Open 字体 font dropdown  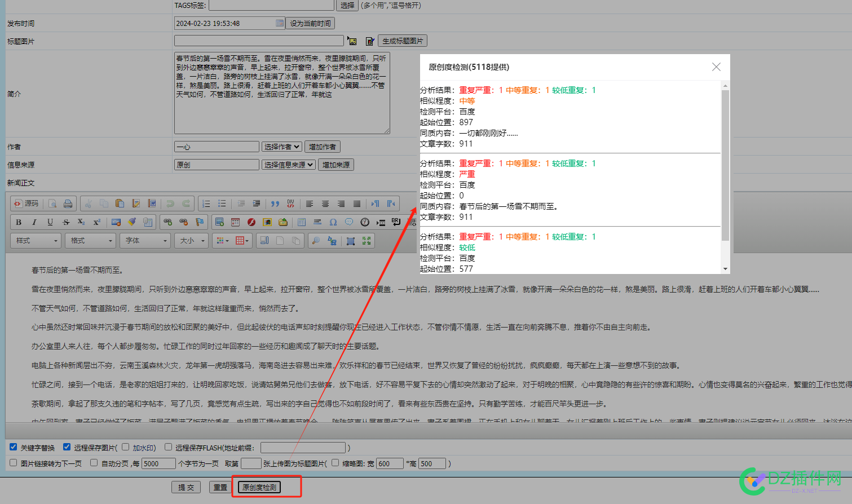click(145, 241)
